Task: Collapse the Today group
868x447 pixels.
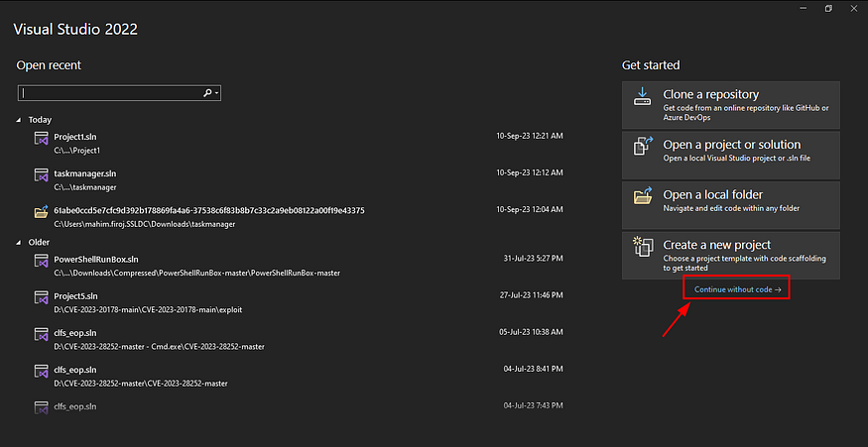Action: (x=20, y=120)
